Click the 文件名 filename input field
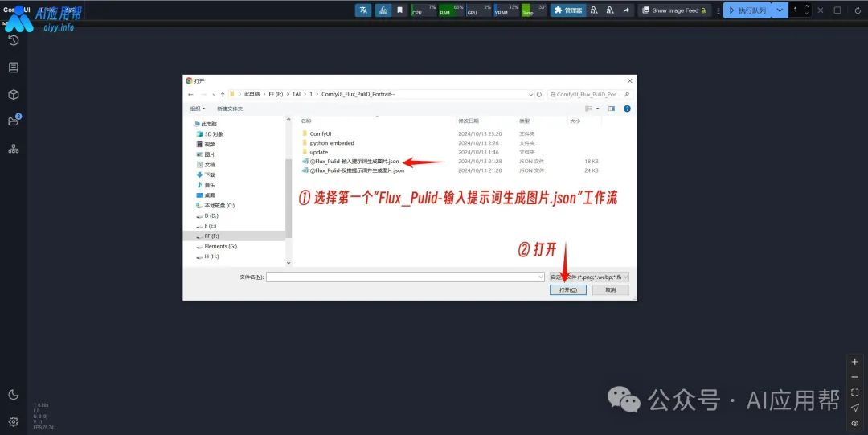The width and height of the screenshot is (868, 435). pos(405,277)
